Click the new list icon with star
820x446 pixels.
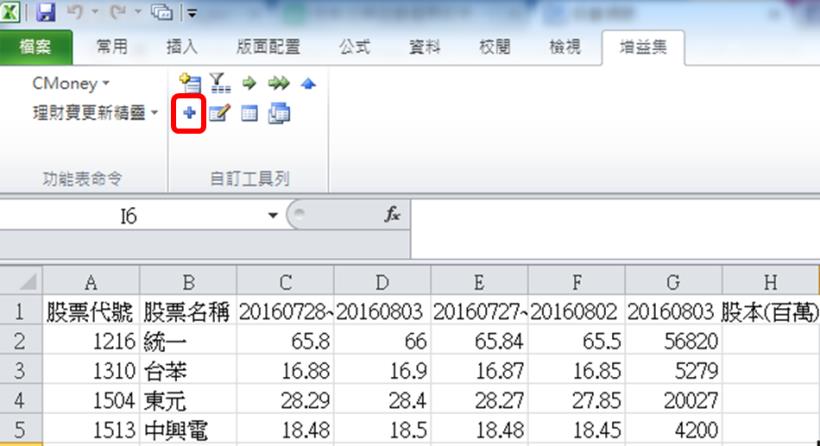(190, 83)
